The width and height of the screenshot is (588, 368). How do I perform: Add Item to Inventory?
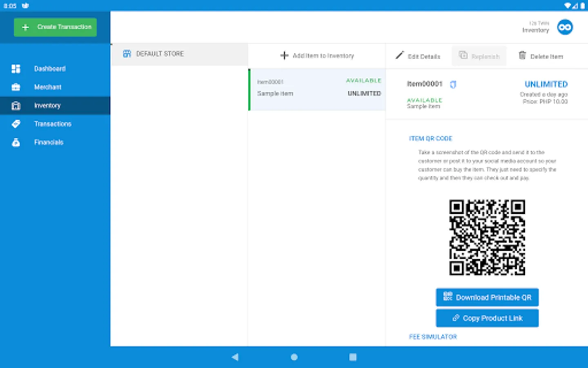click(x=317, y=56)
